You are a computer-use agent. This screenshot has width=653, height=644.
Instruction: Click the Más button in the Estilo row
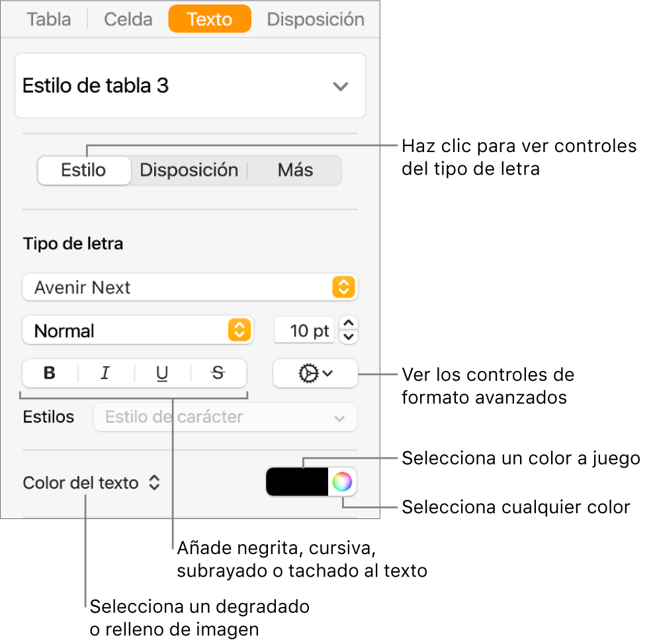[x=295, y=170]
